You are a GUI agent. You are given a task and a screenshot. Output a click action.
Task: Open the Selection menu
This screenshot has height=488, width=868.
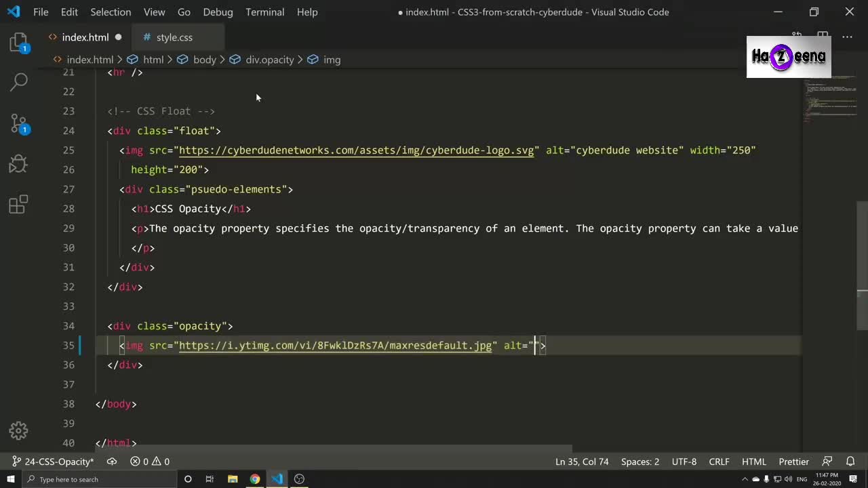coord(111,12)
